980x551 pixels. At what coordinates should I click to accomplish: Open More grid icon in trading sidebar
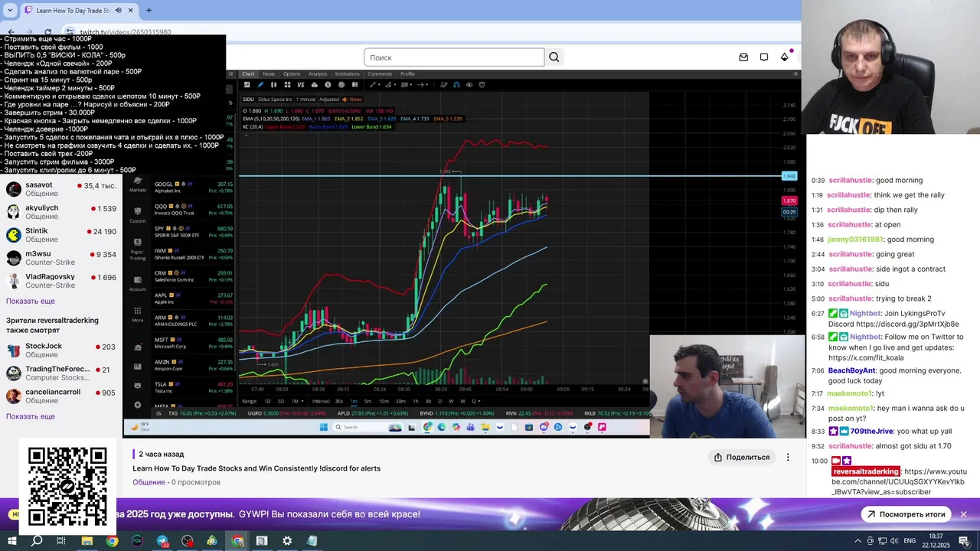tap(138, 315)
